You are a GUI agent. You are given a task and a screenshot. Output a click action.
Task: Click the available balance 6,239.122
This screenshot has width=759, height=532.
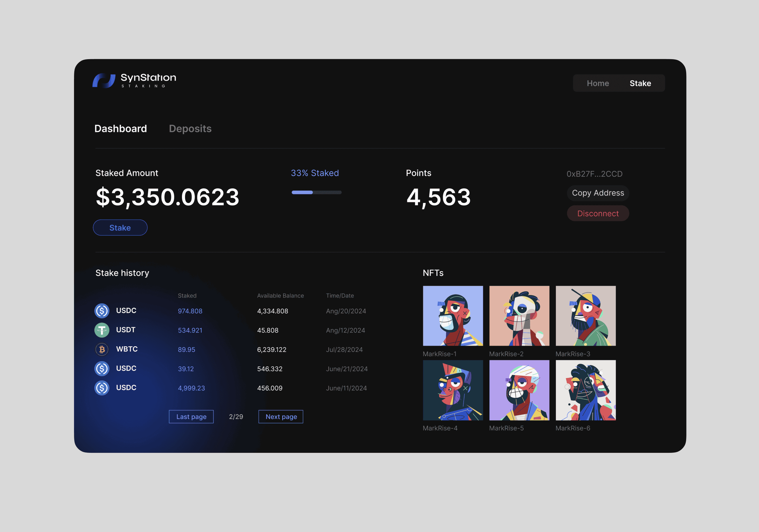tap(272, 350)
